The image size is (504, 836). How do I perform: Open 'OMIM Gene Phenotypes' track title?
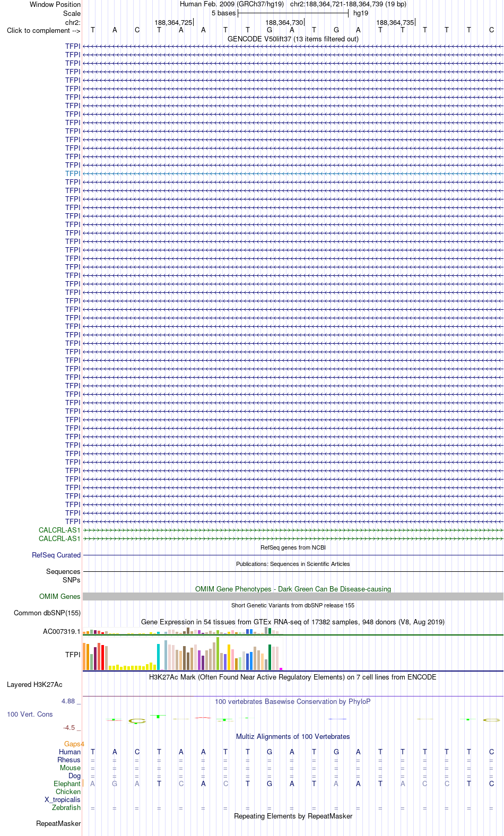pyautogui.click(x=293, y=589)
